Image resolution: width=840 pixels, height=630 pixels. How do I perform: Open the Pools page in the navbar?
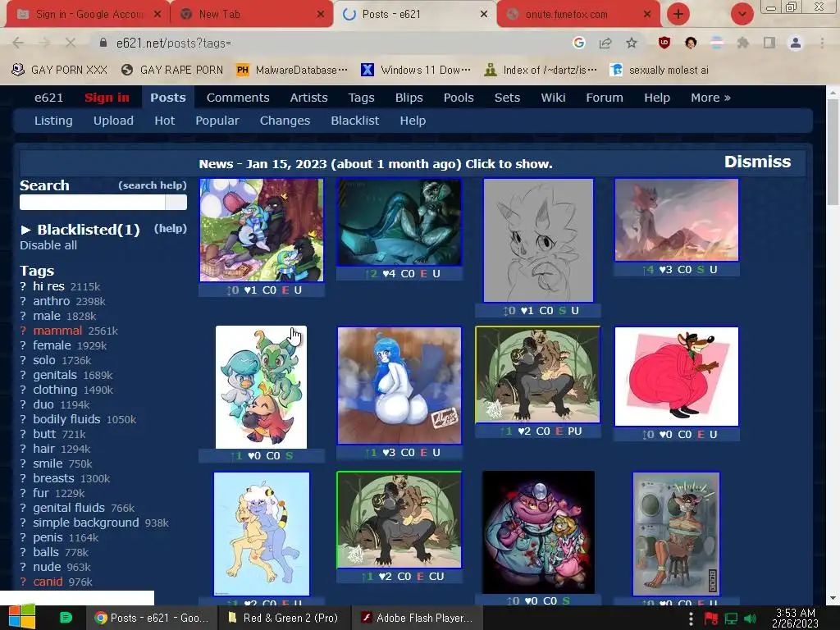pyautogui.click(x=459, y=98)
